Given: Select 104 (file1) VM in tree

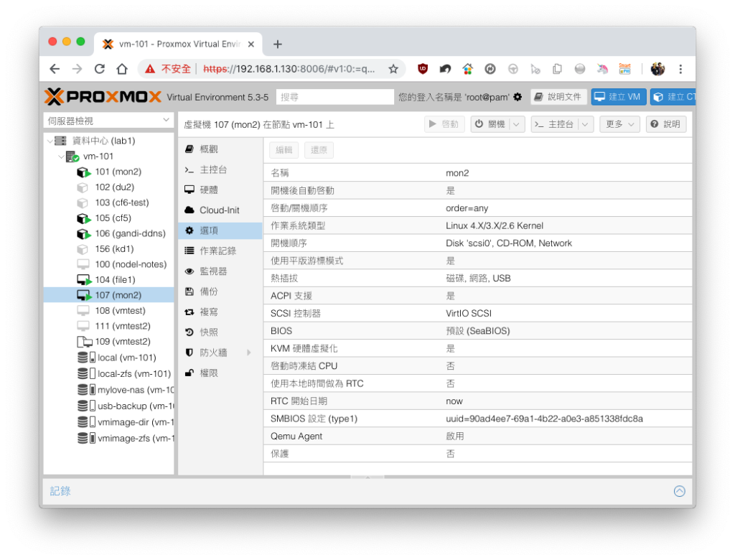Looking at the screenshot, I should pos(106,279).
